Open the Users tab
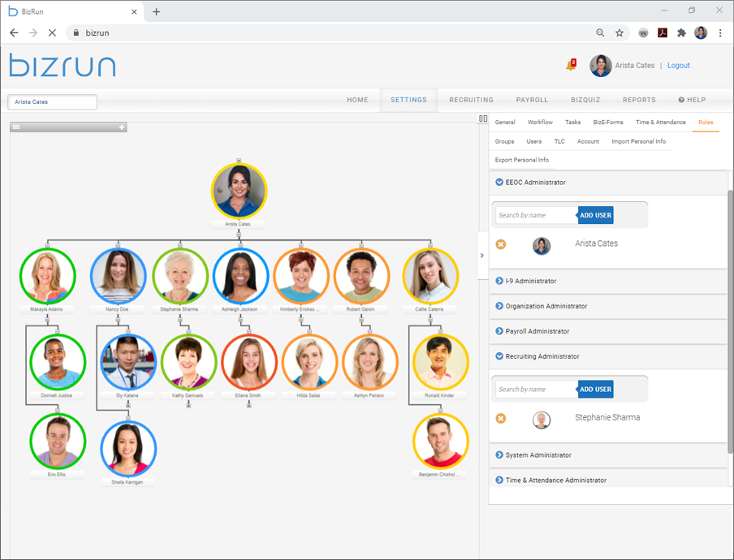734x560 pixels. point(534,141)
